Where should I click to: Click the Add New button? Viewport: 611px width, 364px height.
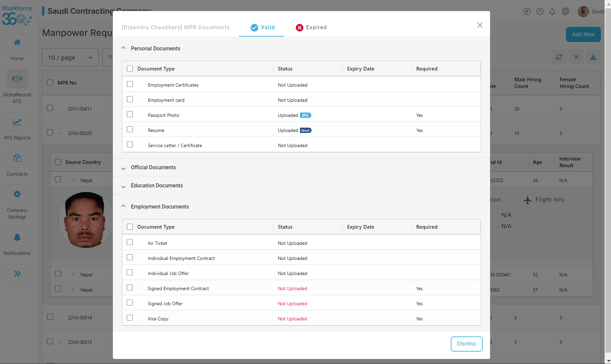click(x=583, y=35)
